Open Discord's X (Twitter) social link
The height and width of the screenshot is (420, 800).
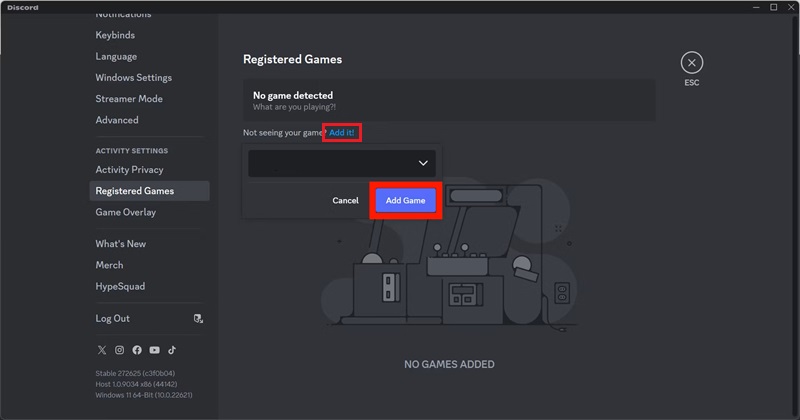pos(101,350)
